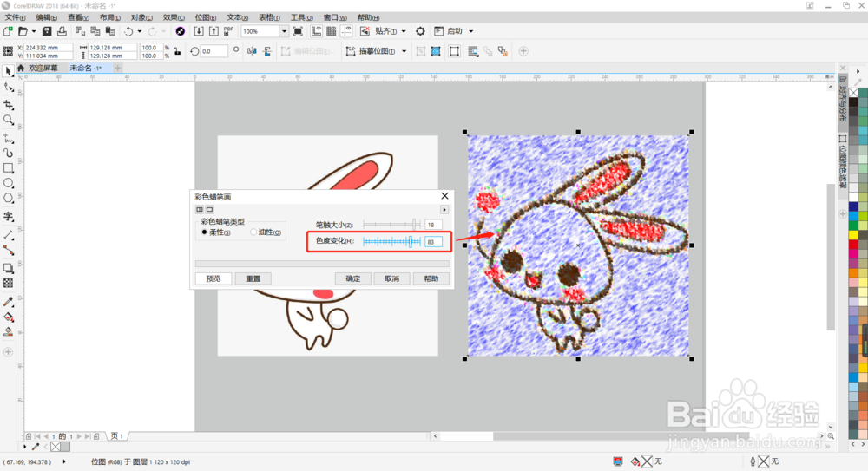Viewport: 868px width, 471px height.
Task: Click the Full-screen preview icon
Action: (x=298, y=31)
